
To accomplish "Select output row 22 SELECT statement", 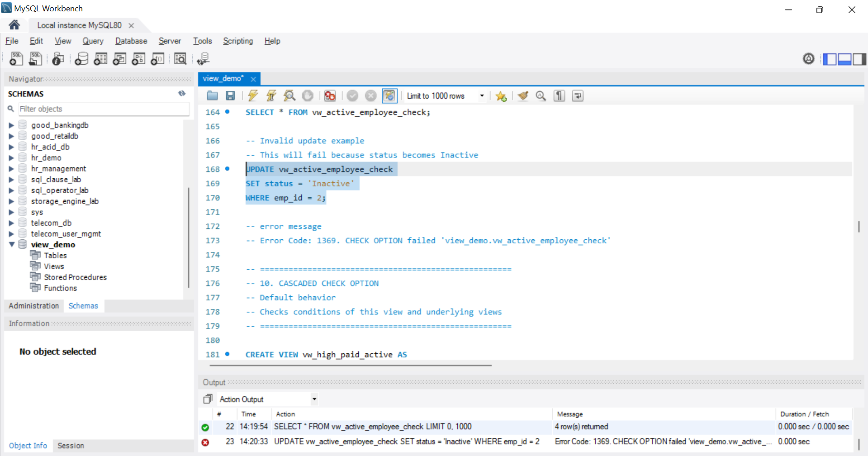I will (526, 427).
